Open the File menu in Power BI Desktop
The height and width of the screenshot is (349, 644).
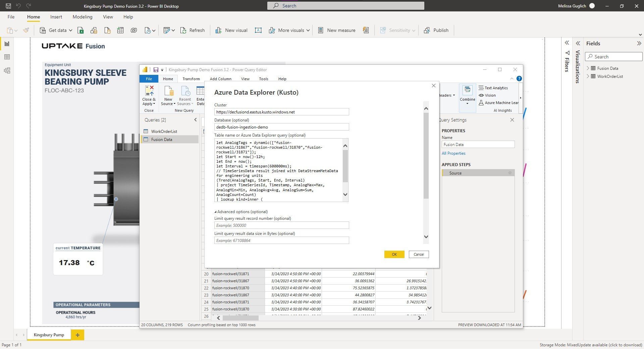11,17
